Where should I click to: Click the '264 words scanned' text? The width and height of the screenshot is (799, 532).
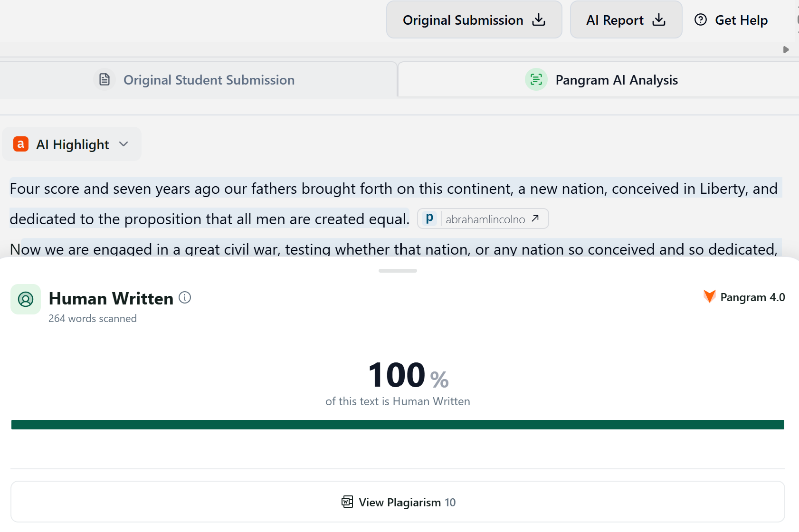click(93, 318)
